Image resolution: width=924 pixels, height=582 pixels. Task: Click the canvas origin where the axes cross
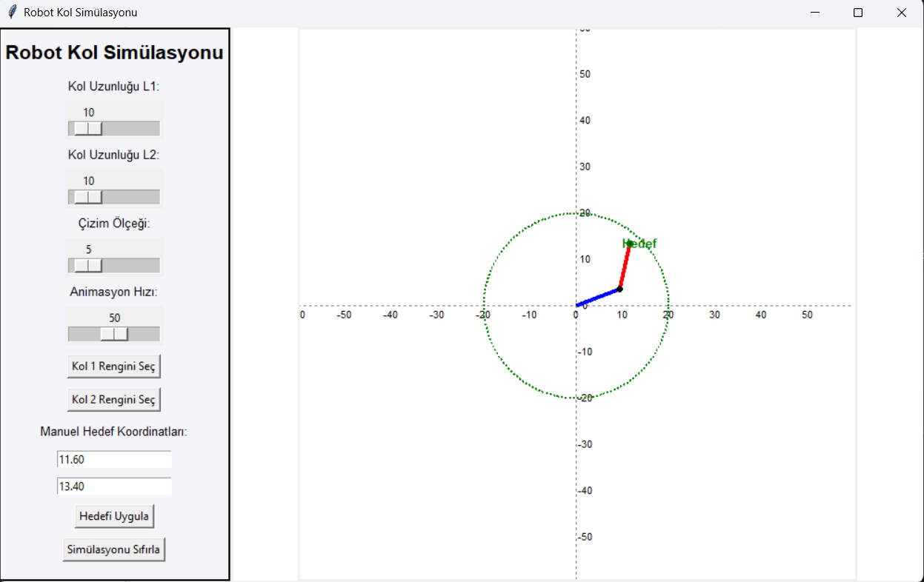[x=576, y=305]
